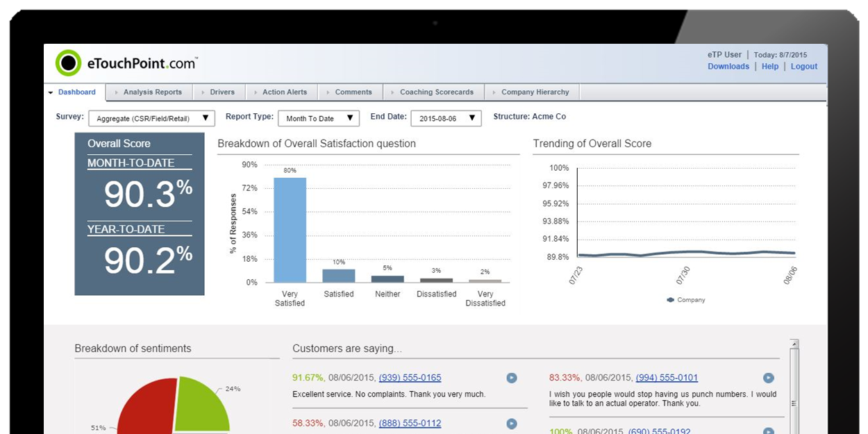Click the Satisfied 10% bar

pos(339,276)
